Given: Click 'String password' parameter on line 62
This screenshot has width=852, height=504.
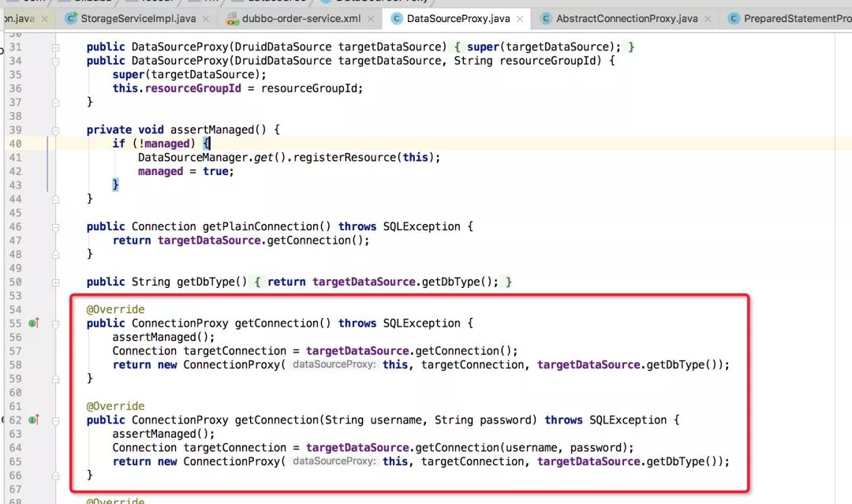Looking at the screenshot, I should point(483,420).
